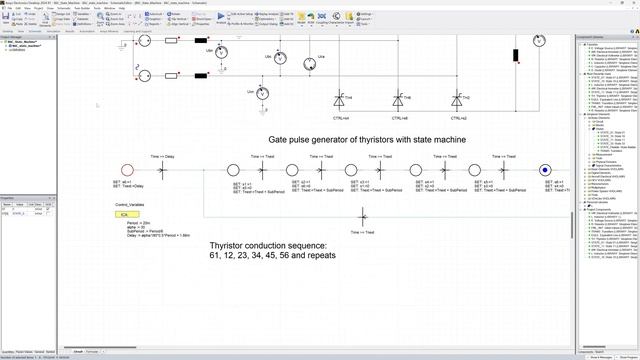Open the Subcircuit dropdown
Viewport: 640px width, 360px height.
click(x=155, y=14)
